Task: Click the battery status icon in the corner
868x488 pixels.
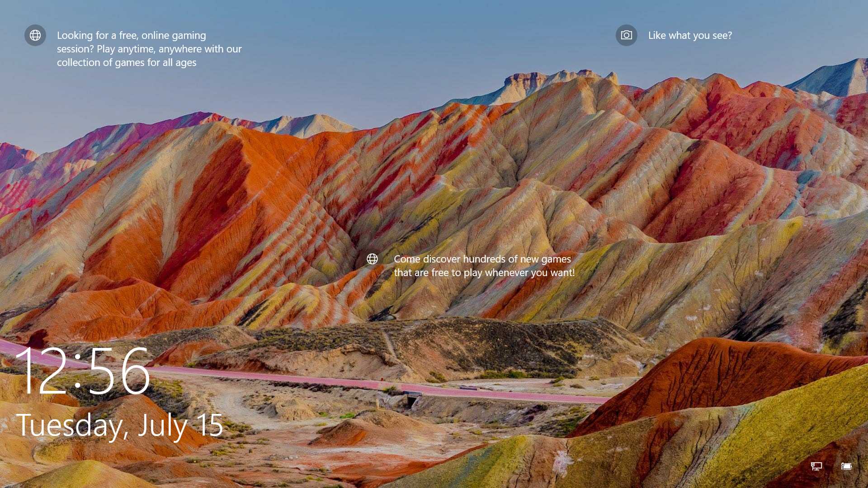Action: pyautogui.click(x=846, y=466)
